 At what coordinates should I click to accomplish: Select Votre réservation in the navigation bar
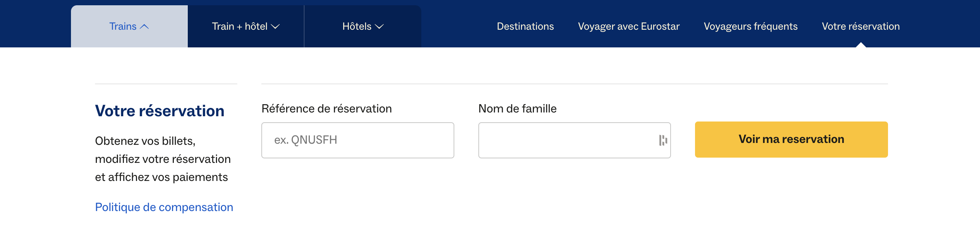[x=861, y=26]
